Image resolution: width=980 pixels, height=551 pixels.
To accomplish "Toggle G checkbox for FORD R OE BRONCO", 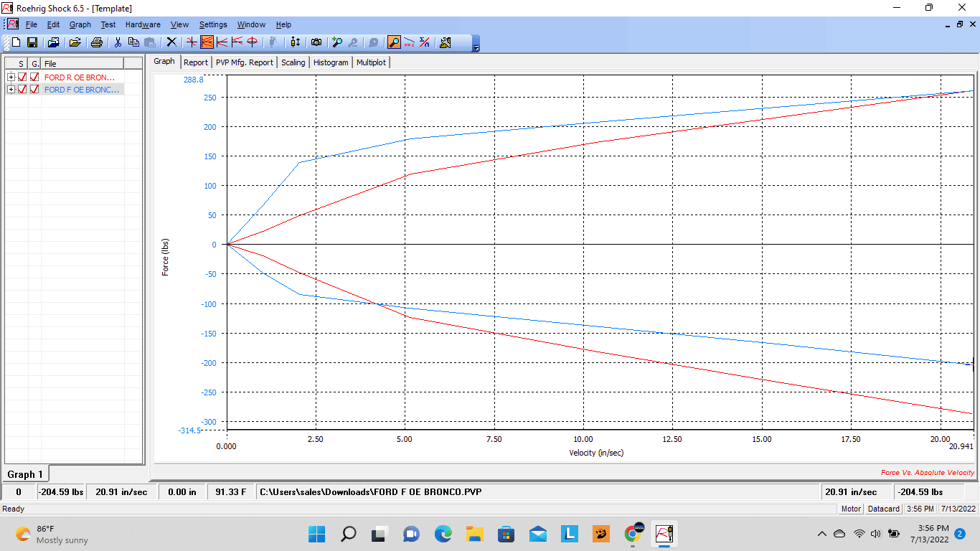I will 34,77.
